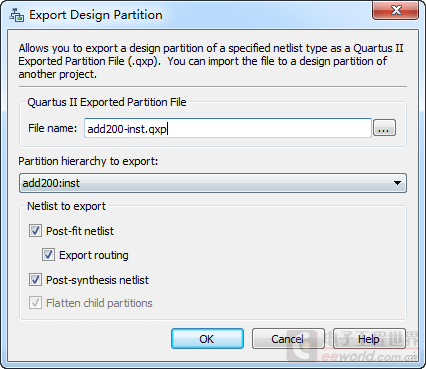Click inside the File name input field
The height and width of the screenshot is (369, 426).
tap(228, 128)
